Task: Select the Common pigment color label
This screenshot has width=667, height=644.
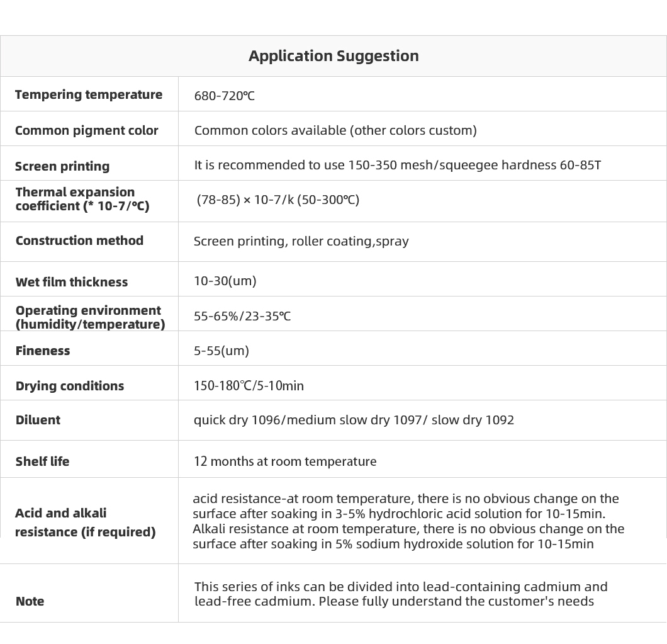Action: point(86,130)
